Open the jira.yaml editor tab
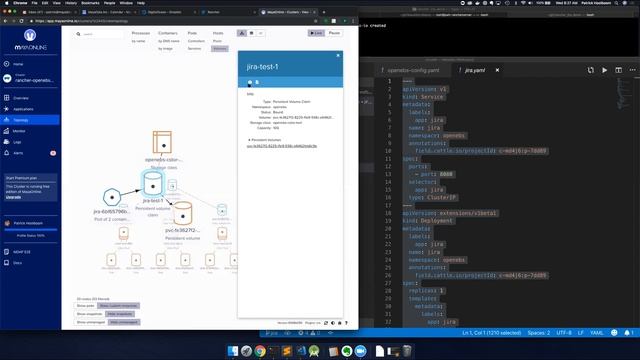Screen dimensions: 640x360 point(475,70)
